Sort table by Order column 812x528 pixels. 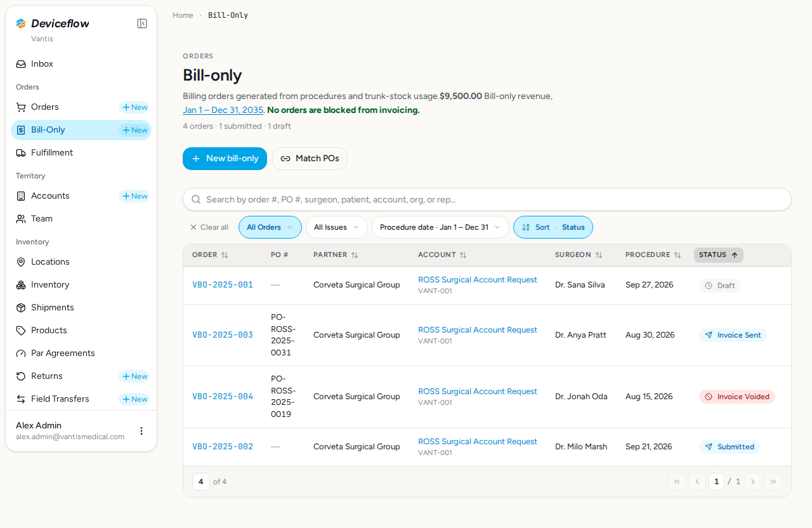tap(210, 255)
